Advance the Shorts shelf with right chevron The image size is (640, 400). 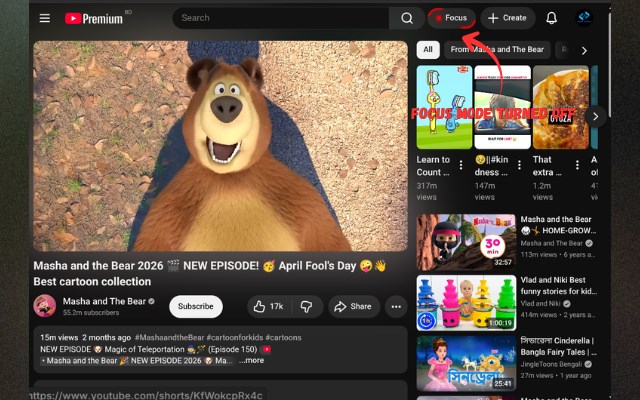596,116
